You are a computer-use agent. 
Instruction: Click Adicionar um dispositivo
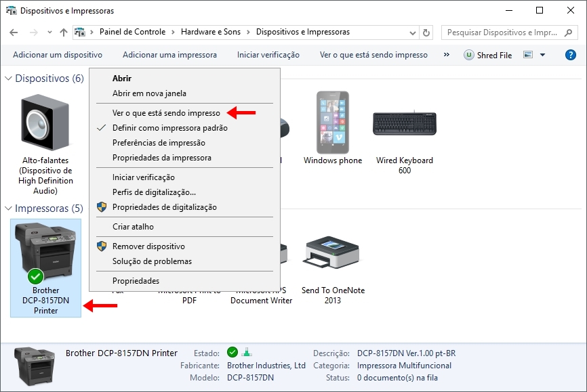click(58, 55)
